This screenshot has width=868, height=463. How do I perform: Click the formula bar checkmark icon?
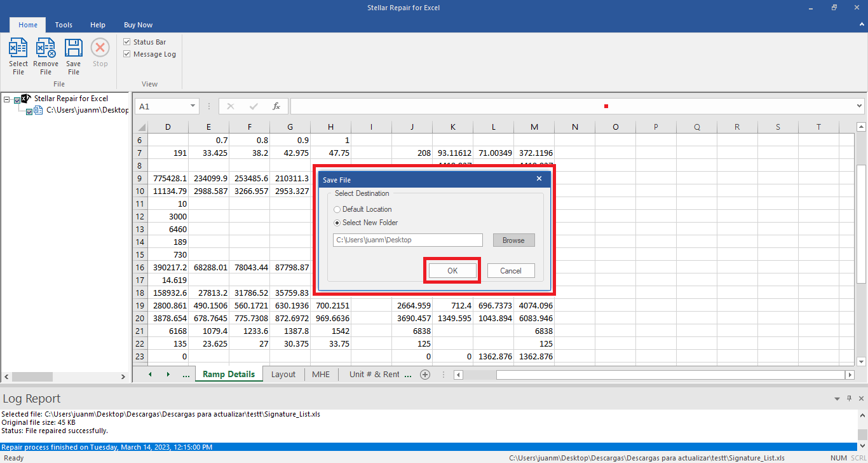pos(254,106)
